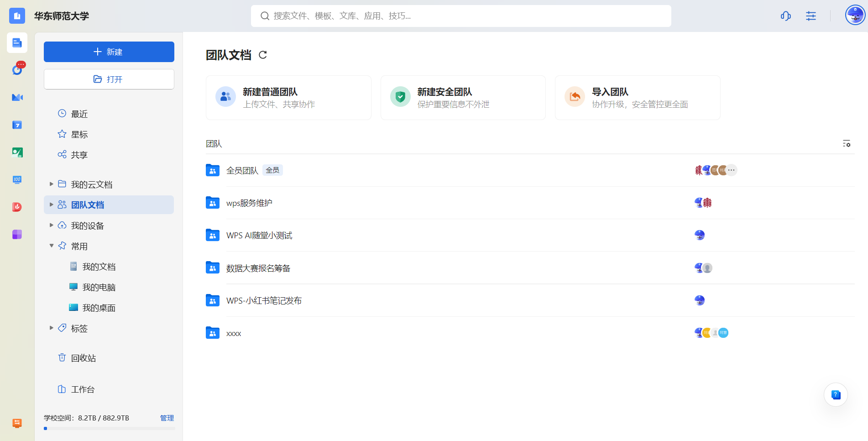Viewport: 868px width, 441px height.
Task: Collapse the 常用 tree node
Action: pos(52,246)
